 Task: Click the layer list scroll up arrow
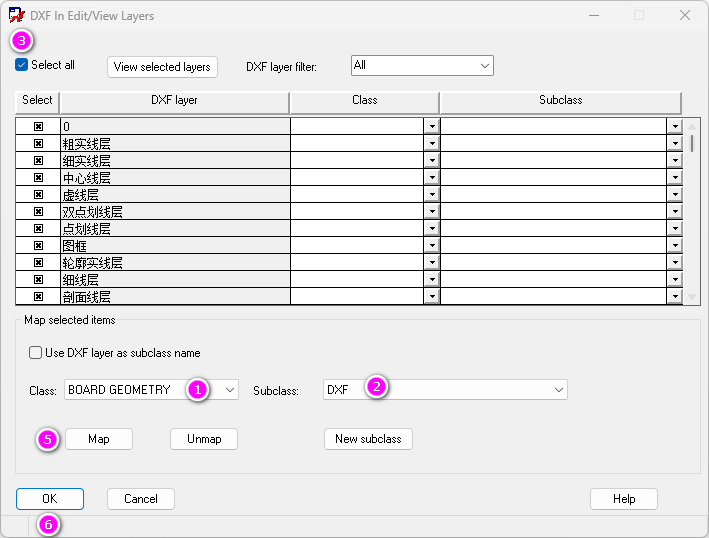pos(692,126)
